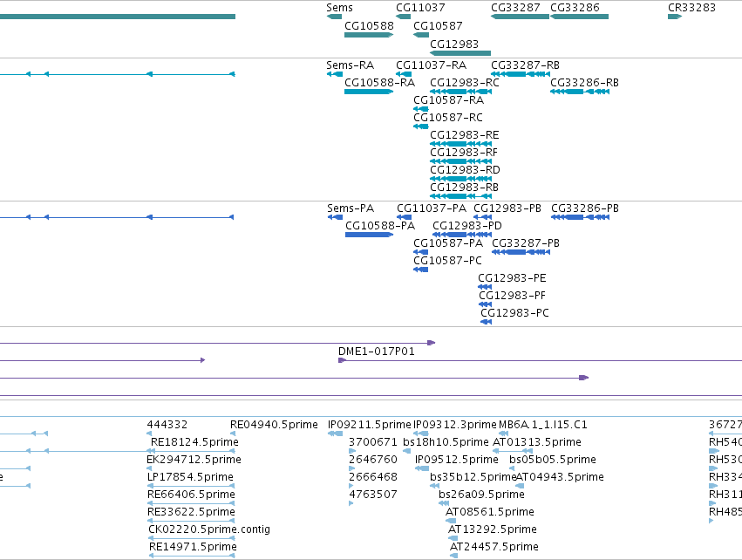Viewport: 742px width, 560px height.
Task: Click the CG10588-RA transcript label
Action: (x=379, y=83)
